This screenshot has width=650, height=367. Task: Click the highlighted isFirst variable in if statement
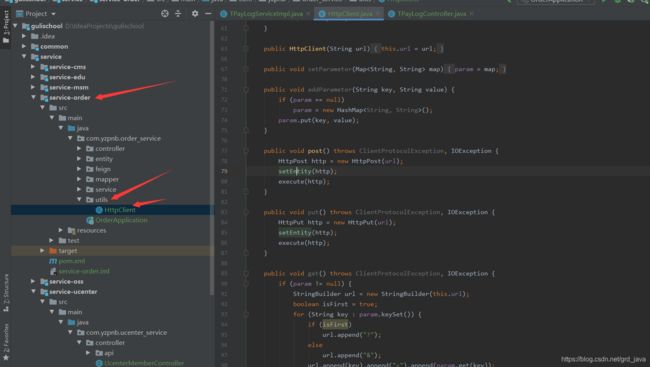click(336, 324)
